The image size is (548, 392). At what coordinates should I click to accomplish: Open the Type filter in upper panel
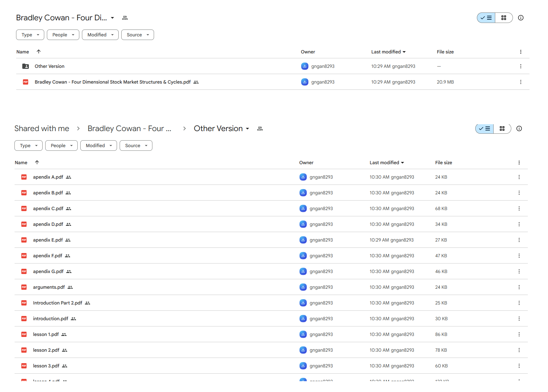coord(30,35)
